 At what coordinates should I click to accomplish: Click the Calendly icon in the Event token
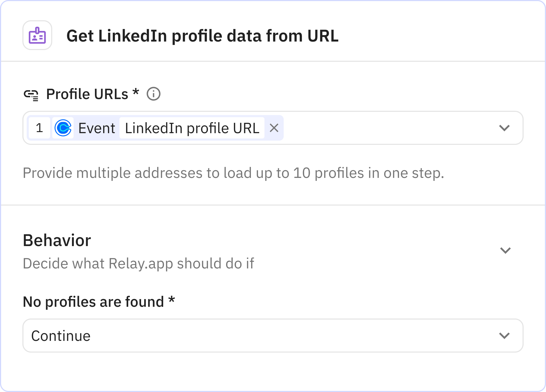63,128
